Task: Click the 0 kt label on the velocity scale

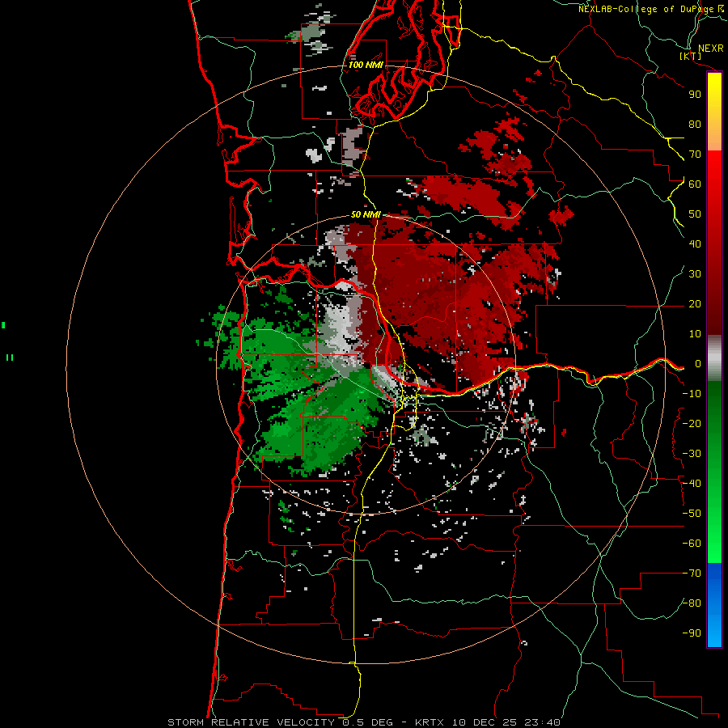Action: 698,363
